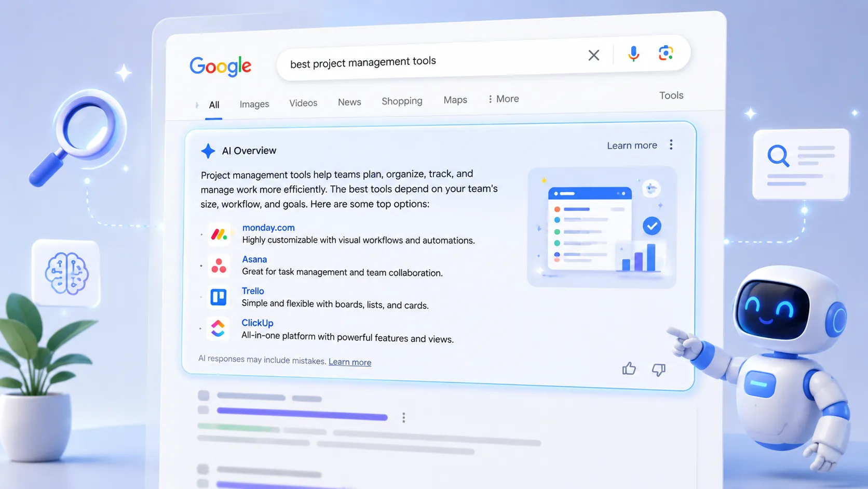Viewport: 868px width, 489px height.
Task: Click the Asana three-dot logo icon
Action: point(219,266)
